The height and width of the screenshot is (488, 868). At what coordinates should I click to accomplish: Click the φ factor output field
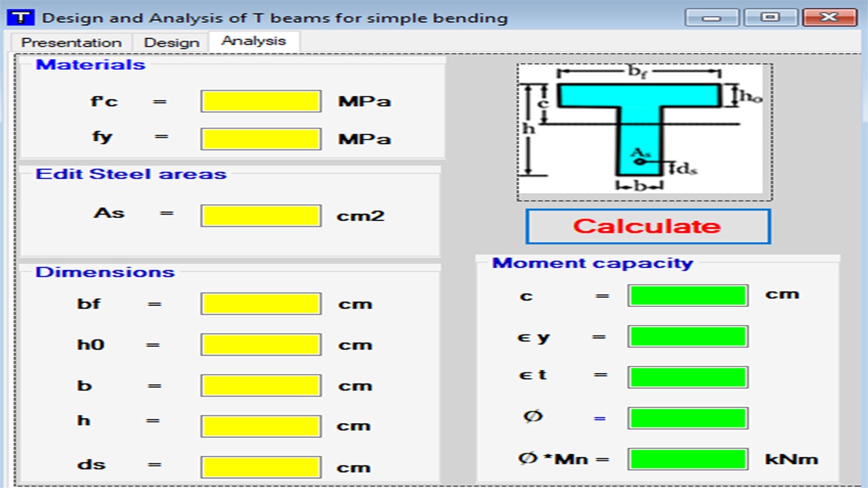[688, 418]
